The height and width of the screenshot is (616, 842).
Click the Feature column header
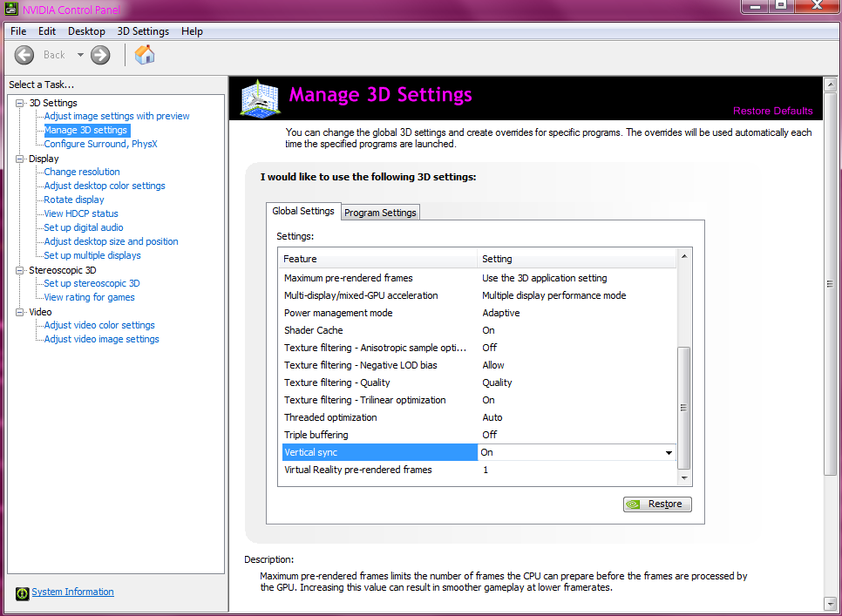pyautogui.click(x=378, y=259)
